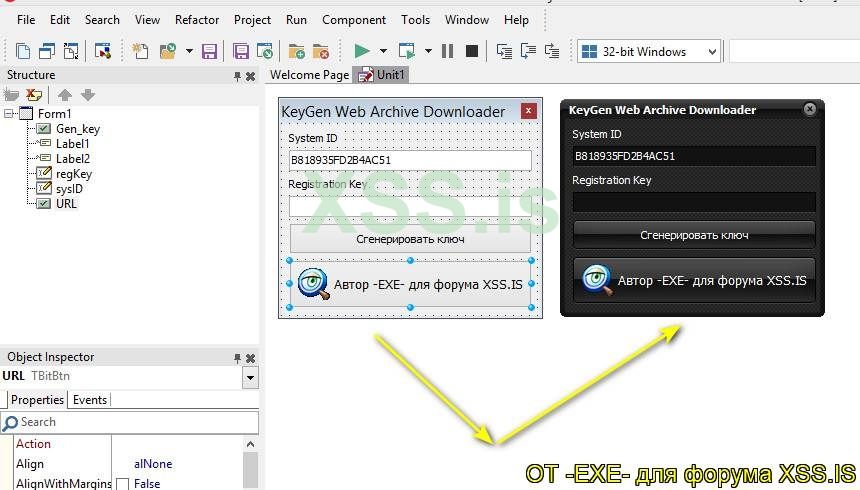
Task: Click the Remove File from Project icon
Action: [321, 52]
